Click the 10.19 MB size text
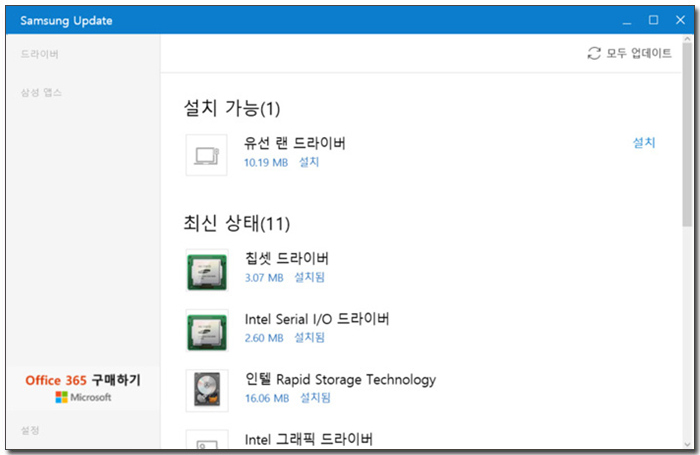Viewport: 700px width, 455px height. tap(266, 163)
